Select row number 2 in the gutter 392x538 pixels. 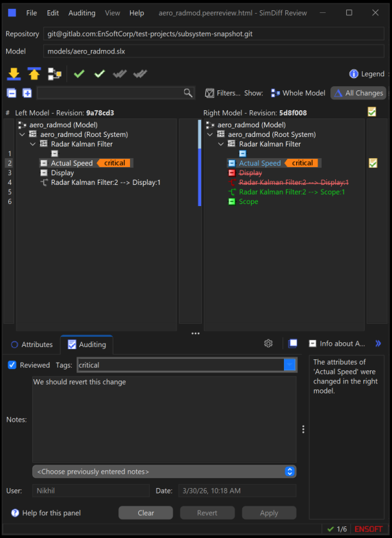tap(10, 163)
